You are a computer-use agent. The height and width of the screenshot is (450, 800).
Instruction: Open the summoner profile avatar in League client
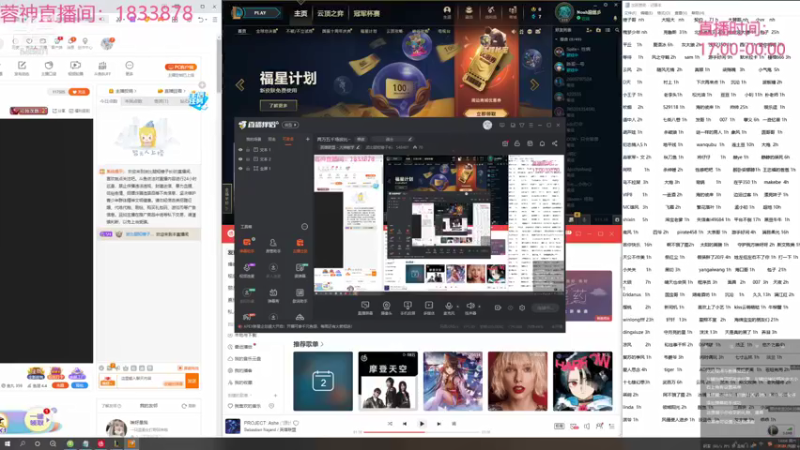pos(564,12)
